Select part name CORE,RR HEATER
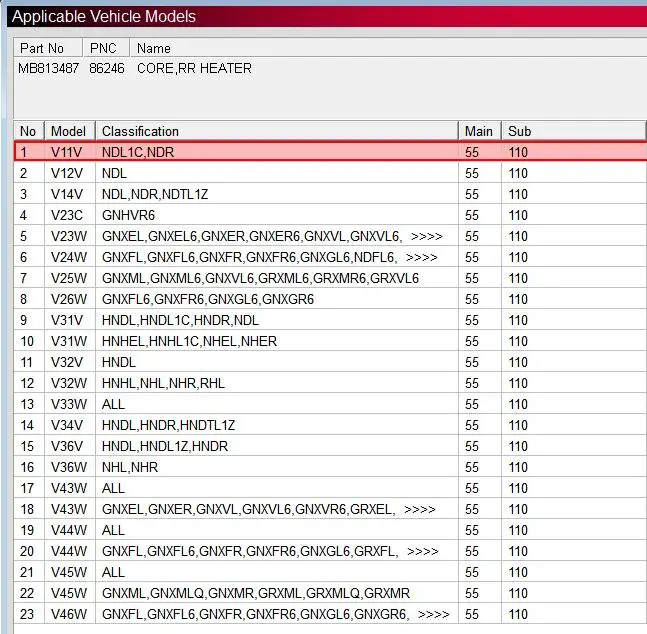647x634 pixels. click(194, 68)
